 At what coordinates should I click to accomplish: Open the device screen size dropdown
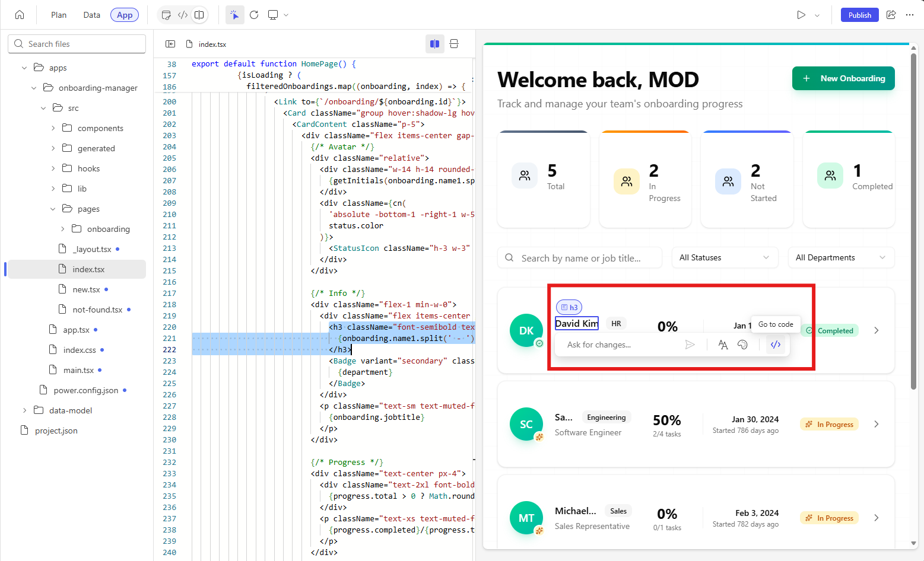click(278, 15)
